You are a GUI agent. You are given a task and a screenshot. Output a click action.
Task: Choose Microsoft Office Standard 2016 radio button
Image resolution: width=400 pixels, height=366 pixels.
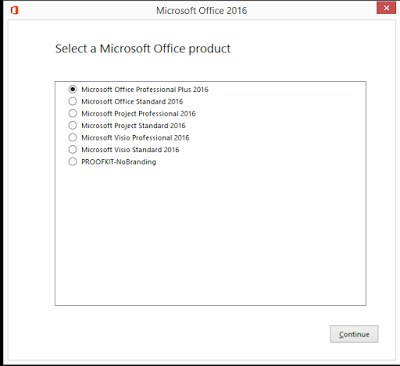(x=73, y=101)
